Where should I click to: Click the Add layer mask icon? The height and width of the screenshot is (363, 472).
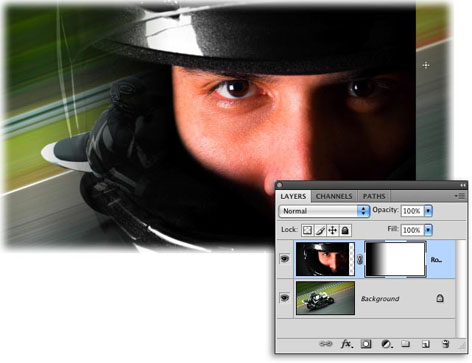[x=366, y=344]
